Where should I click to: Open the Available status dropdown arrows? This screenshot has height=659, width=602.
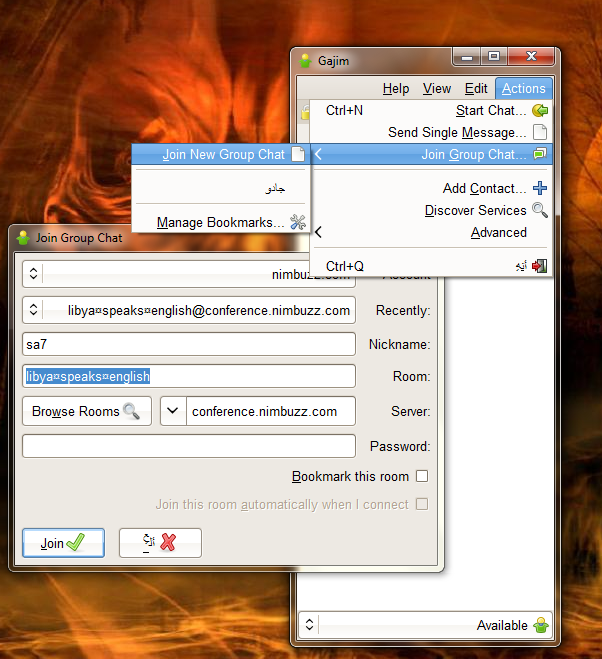pos(309,625)
